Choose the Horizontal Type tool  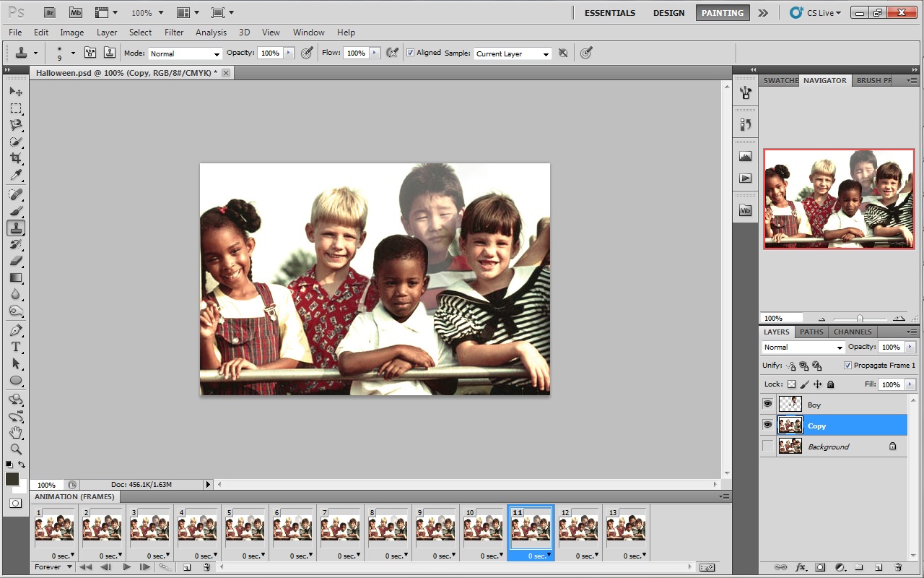coord(16,347)
